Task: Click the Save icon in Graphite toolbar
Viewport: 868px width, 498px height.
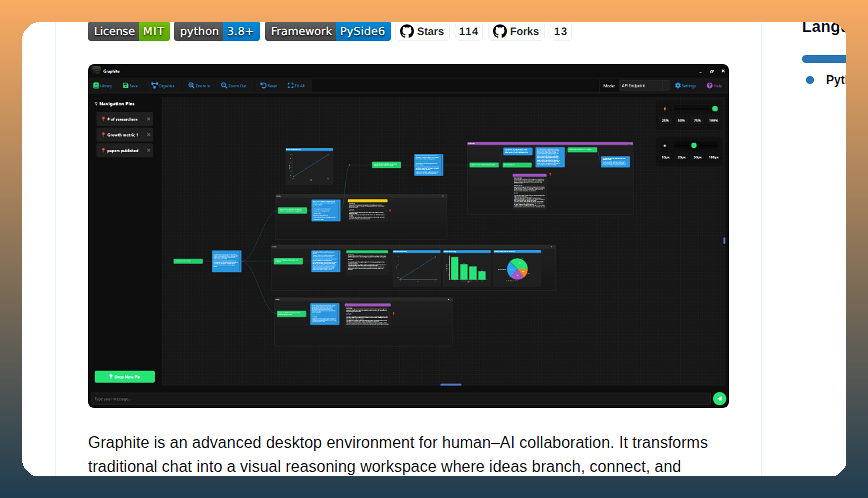Action: [126, 86]
